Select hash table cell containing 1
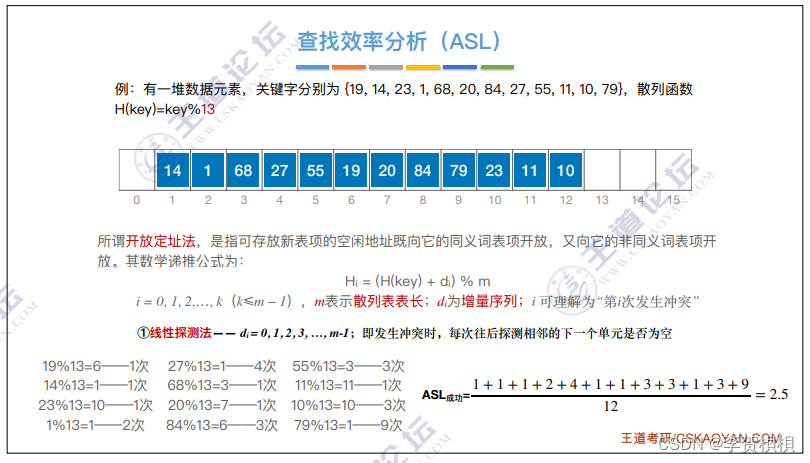This screenshot has width=810, height=463. click(208, 170)
